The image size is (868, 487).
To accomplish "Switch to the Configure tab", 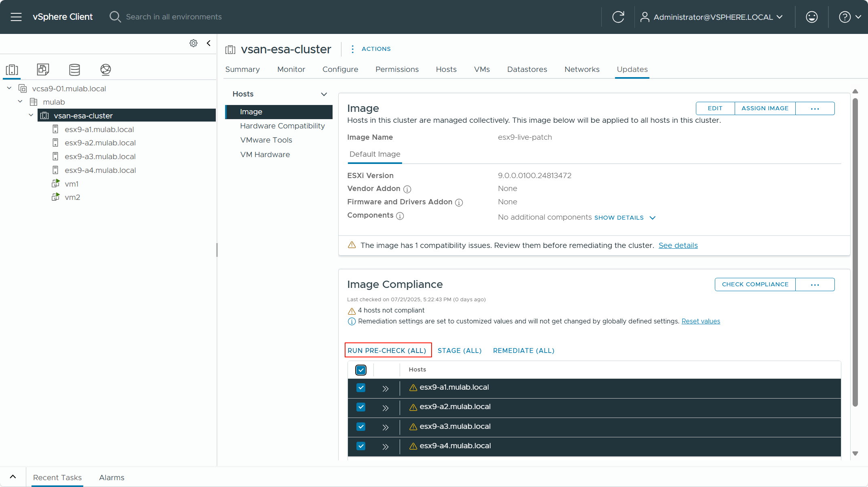I will 340,69.
